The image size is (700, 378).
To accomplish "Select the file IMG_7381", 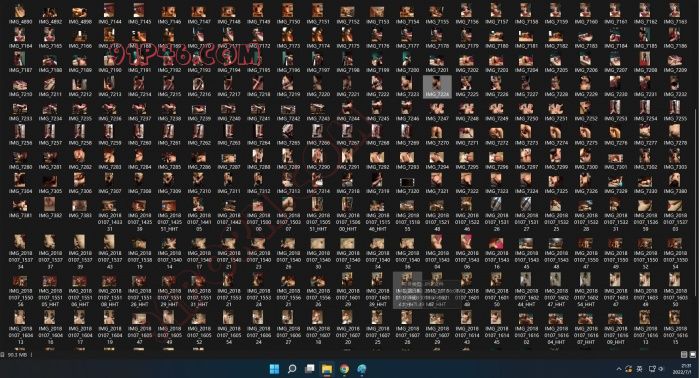I will 20,208.
